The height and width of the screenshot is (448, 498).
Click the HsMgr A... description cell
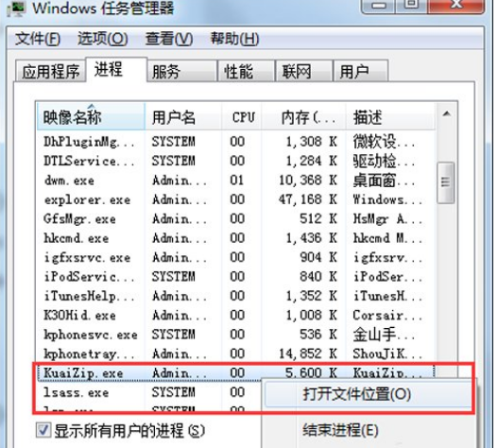tap(387, 219)
